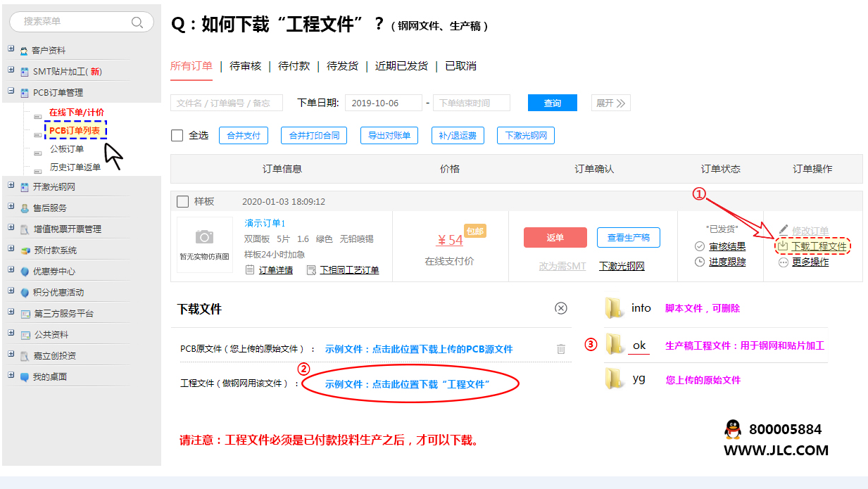Click the QQ penguin contact icon

(x=733, y=429)
